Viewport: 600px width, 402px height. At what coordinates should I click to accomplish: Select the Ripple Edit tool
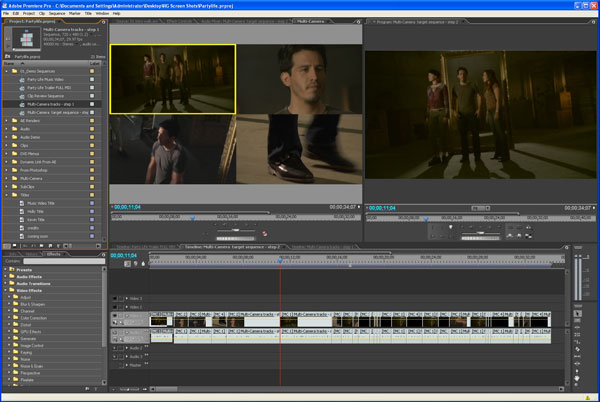pyautogui.click(x=577, y=327)
